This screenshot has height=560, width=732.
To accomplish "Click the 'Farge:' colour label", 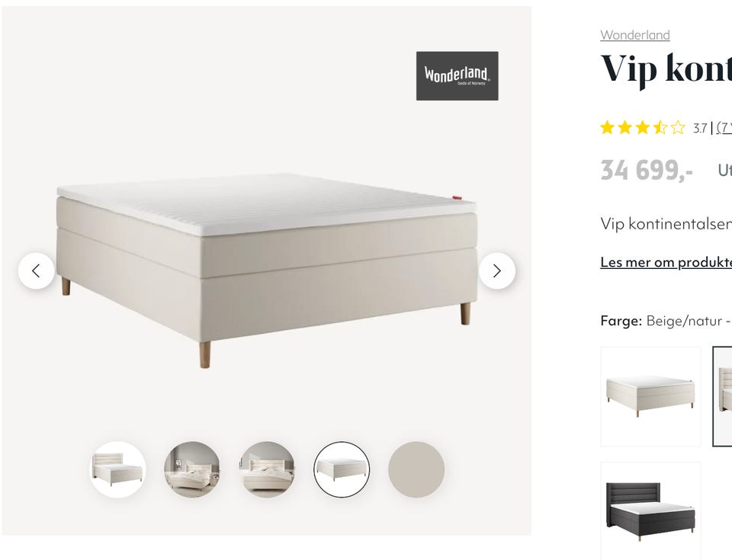I will pos(621,321).
